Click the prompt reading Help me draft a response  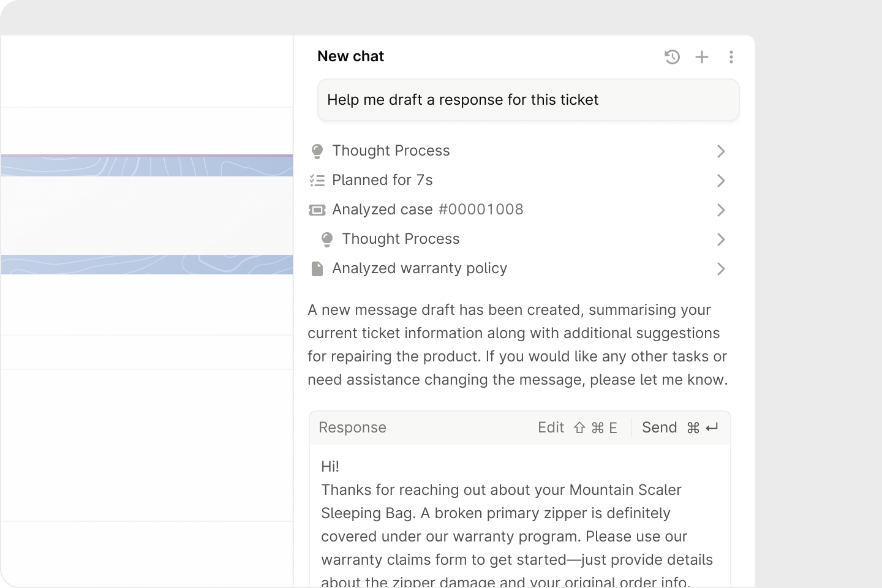pyautogui.click(x=463, y=99)
